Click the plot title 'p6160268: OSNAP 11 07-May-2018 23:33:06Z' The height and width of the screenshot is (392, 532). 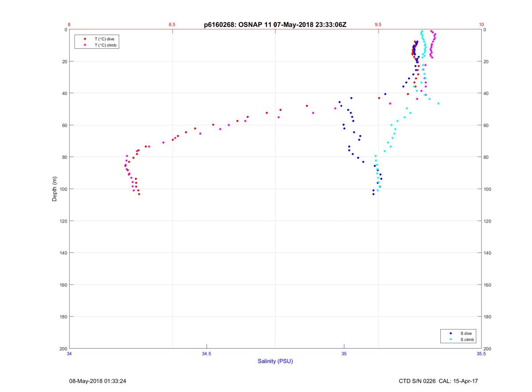275,25
